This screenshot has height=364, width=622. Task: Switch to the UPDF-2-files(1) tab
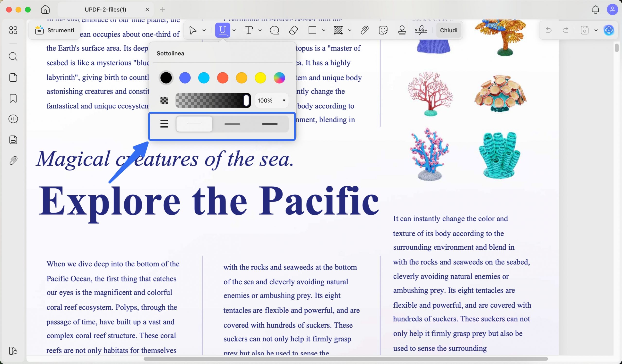pos(105,10)
